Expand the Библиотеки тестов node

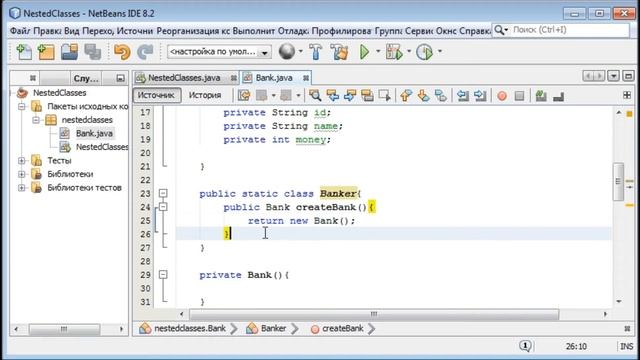[22, 188]
